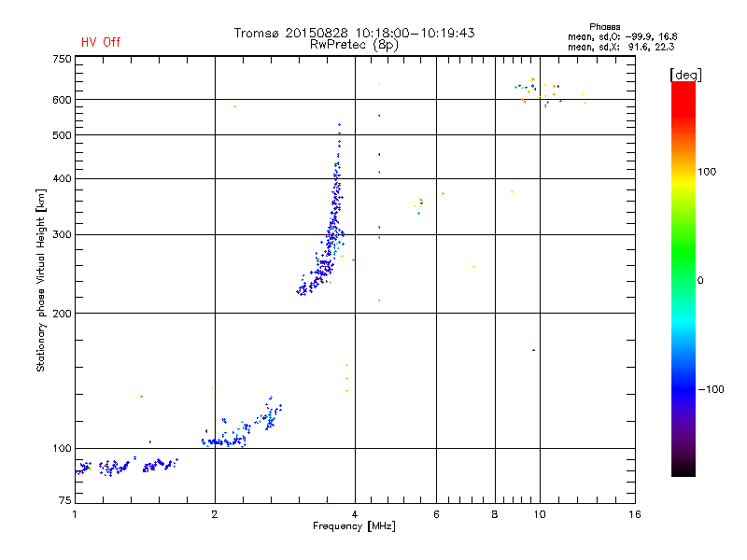Click the colorbar tick label "0"
Viewport: 747px width, 560px height.
click(x=699, y=280)
